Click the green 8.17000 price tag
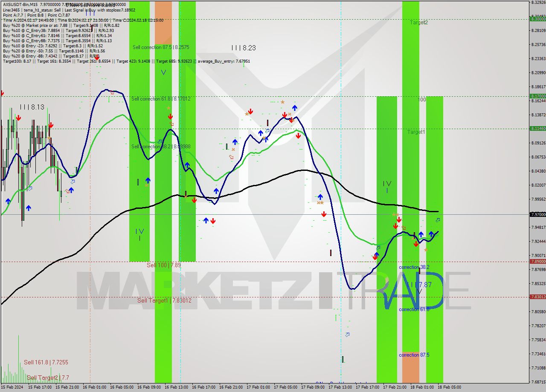This screenshot has height=392, width=546. 537,96
